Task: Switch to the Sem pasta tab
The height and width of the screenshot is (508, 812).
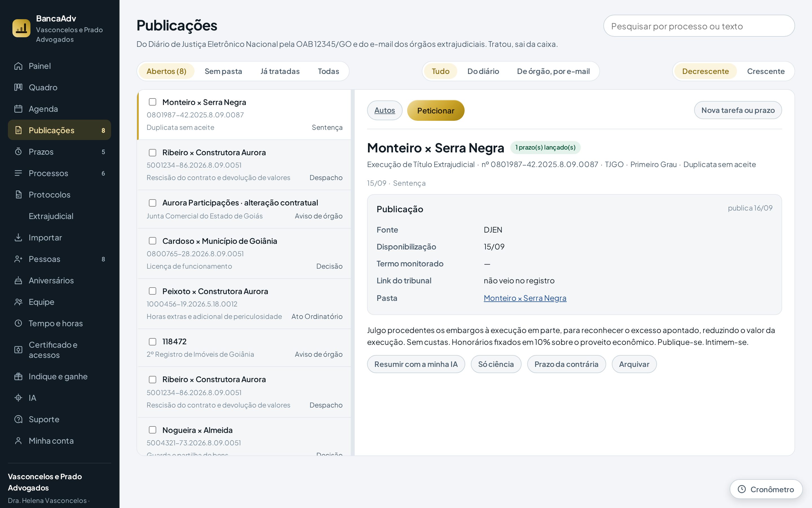Action: [x=223, y=71]
